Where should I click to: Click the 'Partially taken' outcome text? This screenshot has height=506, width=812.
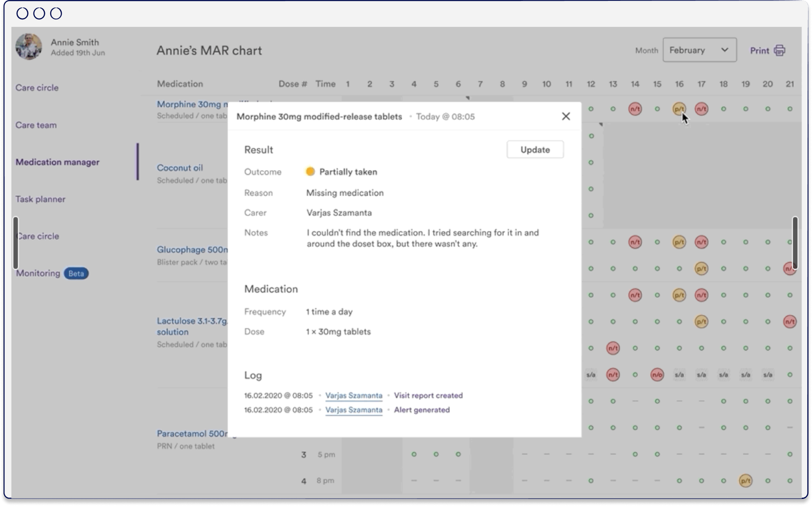tap(348, 172)
